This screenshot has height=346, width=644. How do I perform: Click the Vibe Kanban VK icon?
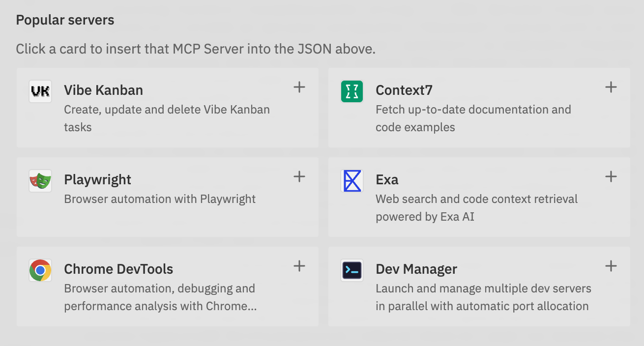click(x=40, y=91)
